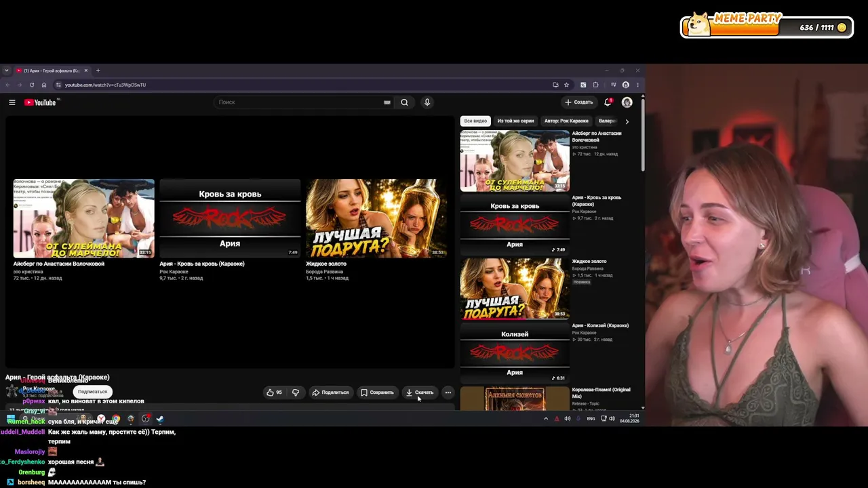Open sidebar thumbnail 'Айсберг по Анастасии Волочковой'
This screenshot has width=868, height=488.
[x=515, y=161]
